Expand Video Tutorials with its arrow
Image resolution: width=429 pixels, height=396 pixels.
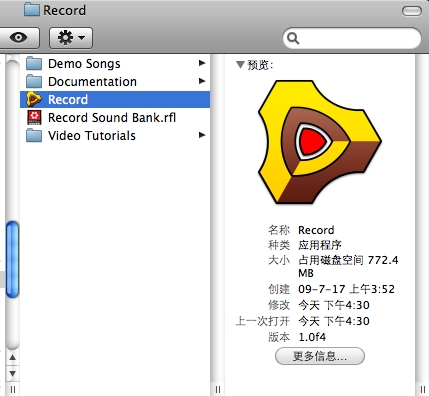click(x=202, y=135)
